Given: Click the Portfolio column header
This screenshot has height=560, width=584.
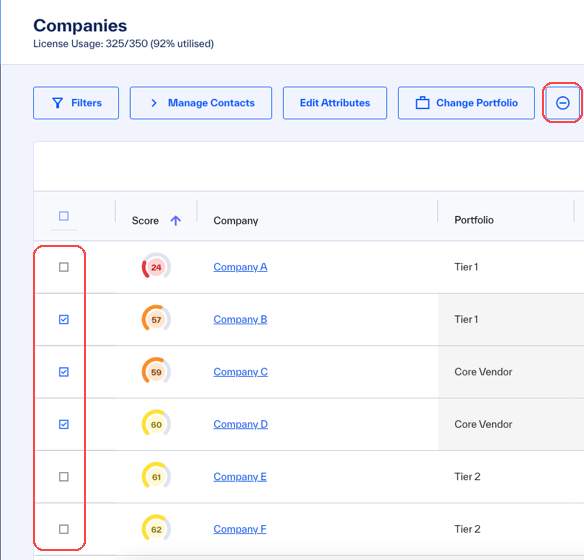Looking at the screenshot, I should (474, 220).
